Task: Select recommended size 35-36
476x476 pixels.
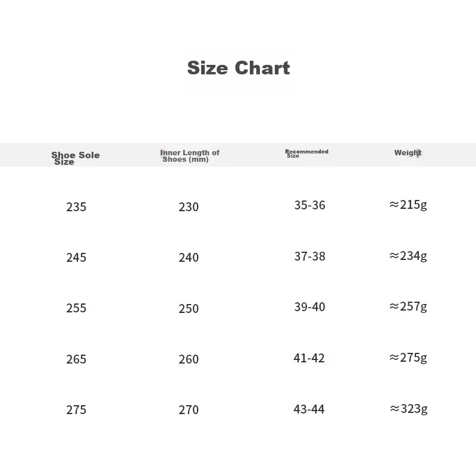Action: [x=309, y=205]
